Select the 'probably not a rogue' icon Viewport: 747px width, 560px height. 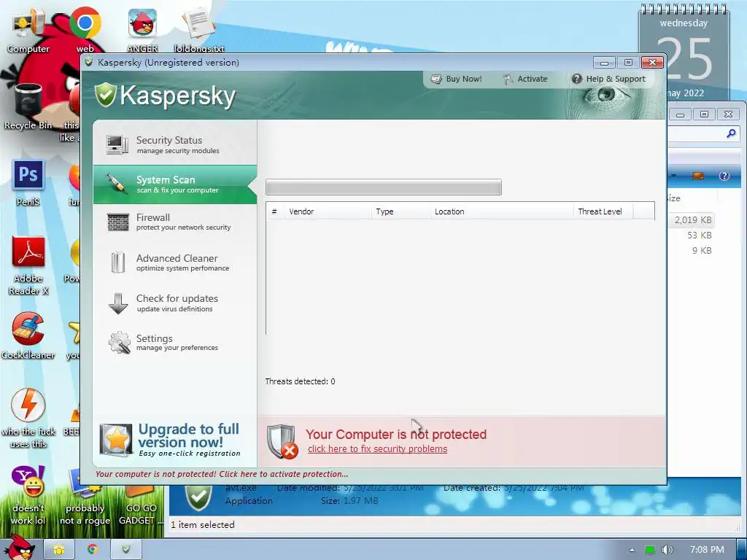(x=85, y=497)
